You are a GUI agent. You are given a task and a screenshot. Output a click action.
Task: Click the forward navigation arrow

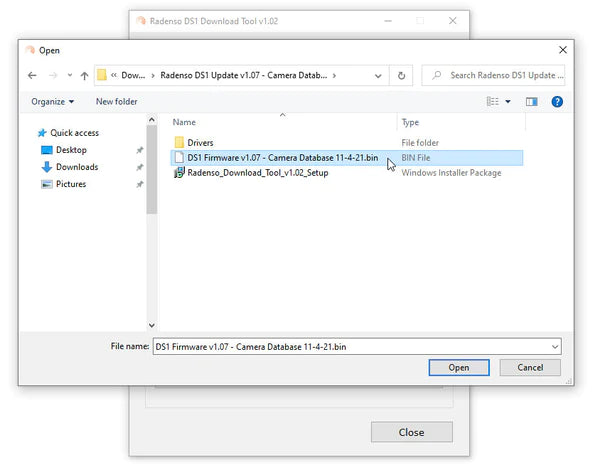pyautogui.click(x=53, y=75)
